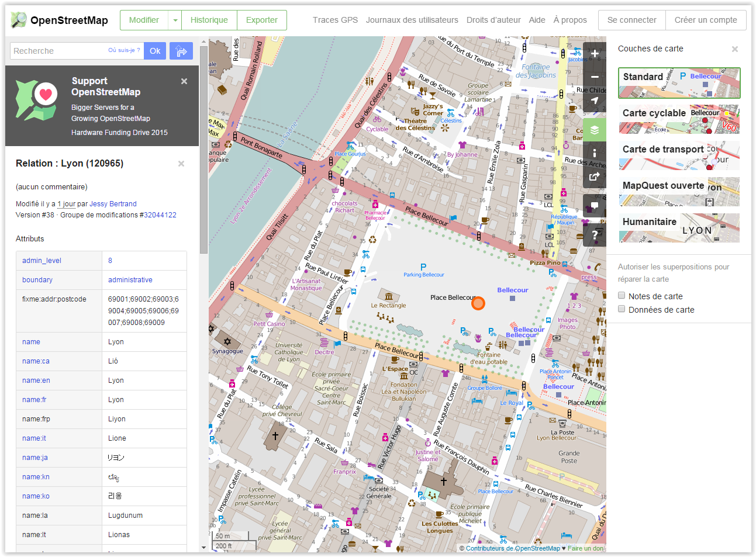Open Droits d'auteur page
The width and height of the screenshot is (756, 557).
[x=493, y=20]
